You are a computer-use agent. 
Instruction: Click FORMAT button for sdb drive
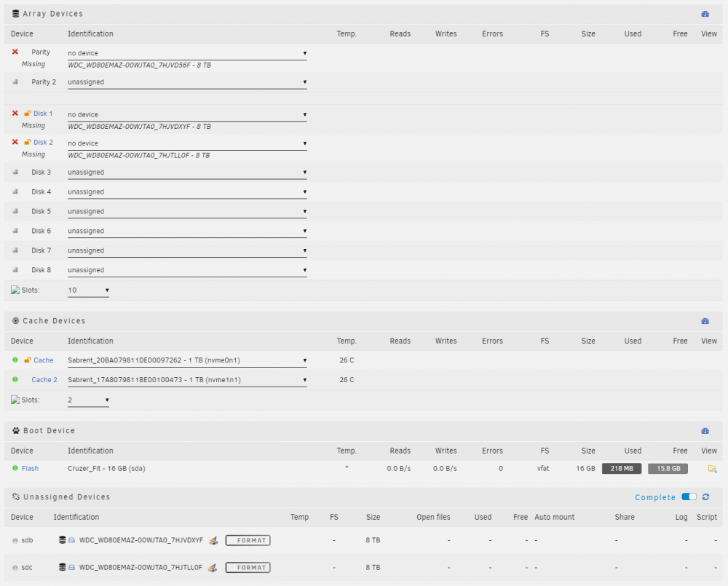tap(248, 540)
